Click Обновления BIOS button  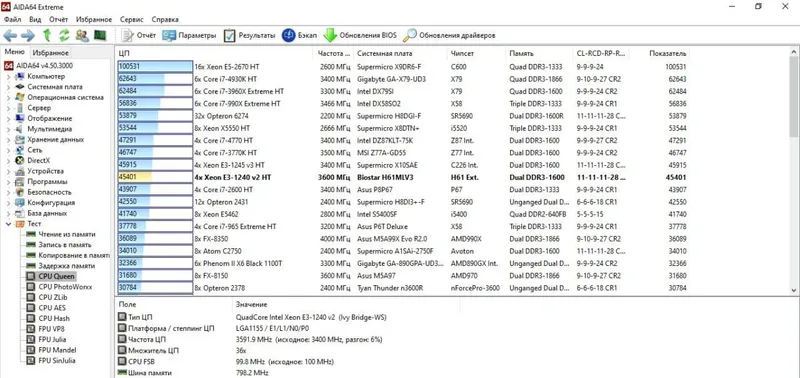tap(360, 35)
